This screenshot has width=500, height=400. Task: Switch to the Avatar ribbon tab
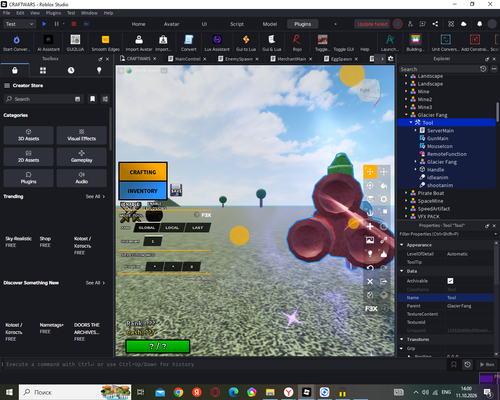point(171,24)
